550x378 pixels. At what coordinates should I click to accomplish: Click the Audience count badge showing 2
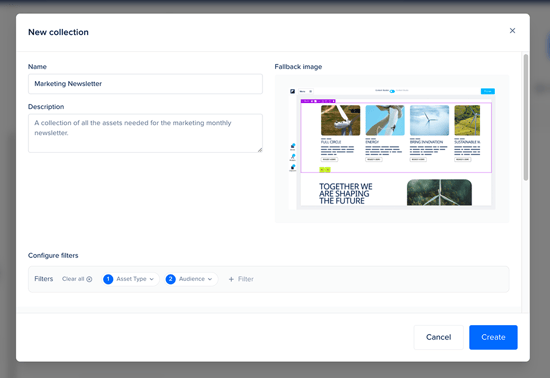(170, 279)
